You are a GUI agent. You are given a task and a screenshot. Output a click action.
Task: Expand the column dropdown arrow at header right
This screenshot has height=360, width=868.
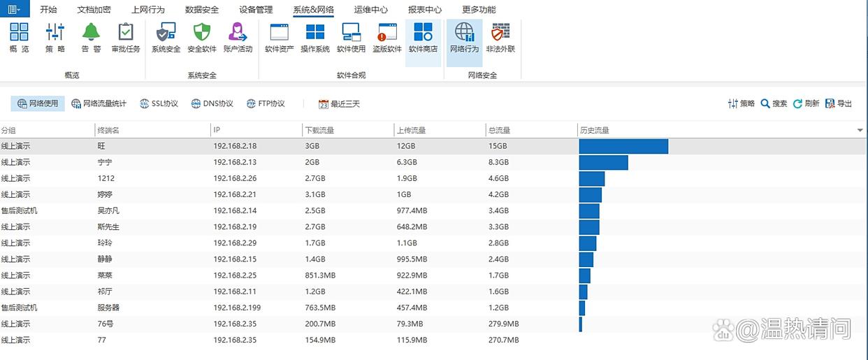click(x=860, y=131)
